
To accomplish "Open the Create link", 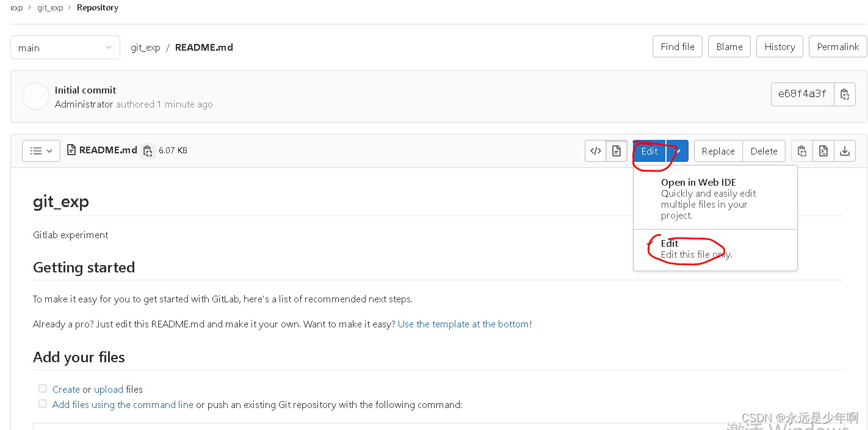I will pyautogui.click(x=66, y=389).
